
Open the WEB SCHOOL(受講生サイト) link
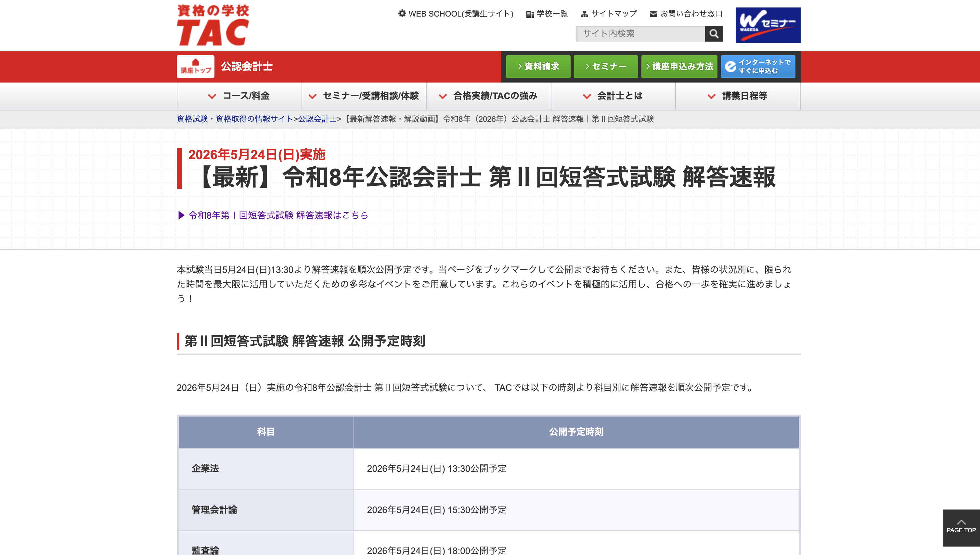click(461, 14)
